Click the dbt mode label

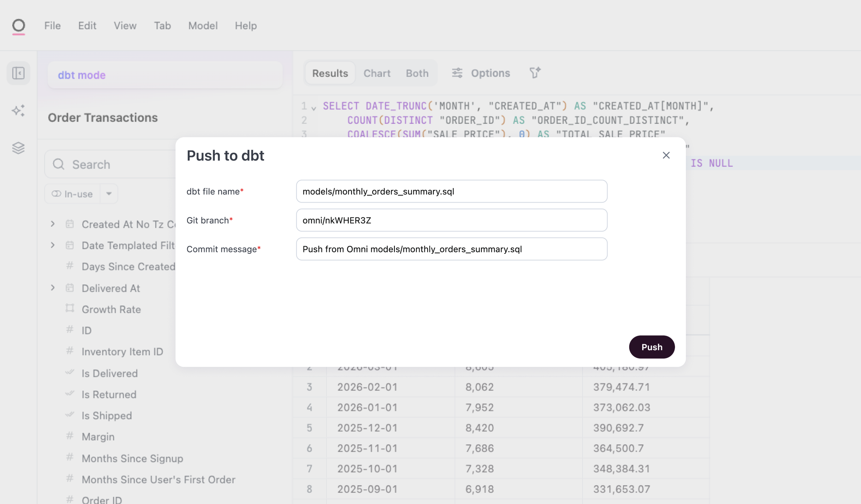(x=82, y=75)
